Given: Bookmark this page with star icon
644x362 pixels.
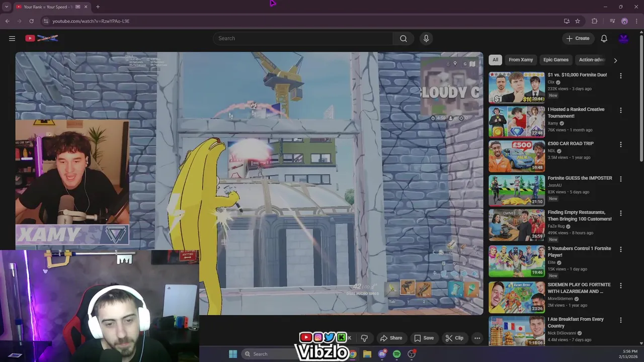Looking at the screenshot, I should (x=578, y=21).
